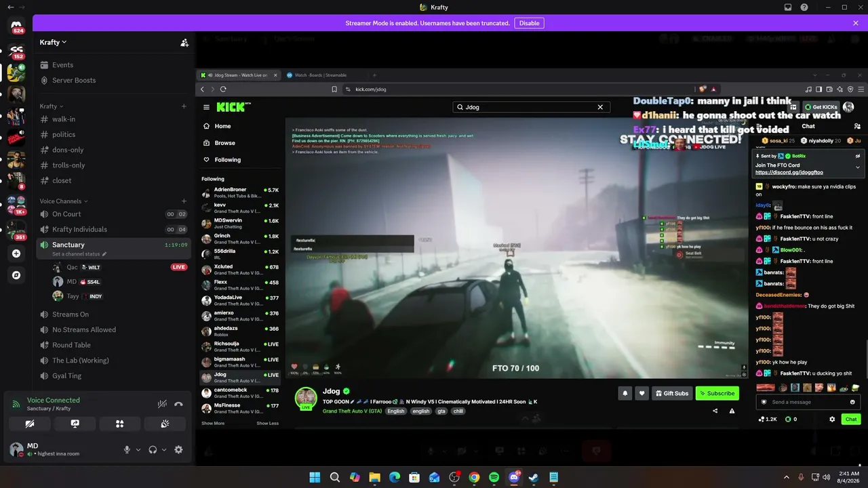This screenshot has width=868, height=488.
Task: Open the discord.gg/jdoggftoo link
Action: click(x=789, y=173)
